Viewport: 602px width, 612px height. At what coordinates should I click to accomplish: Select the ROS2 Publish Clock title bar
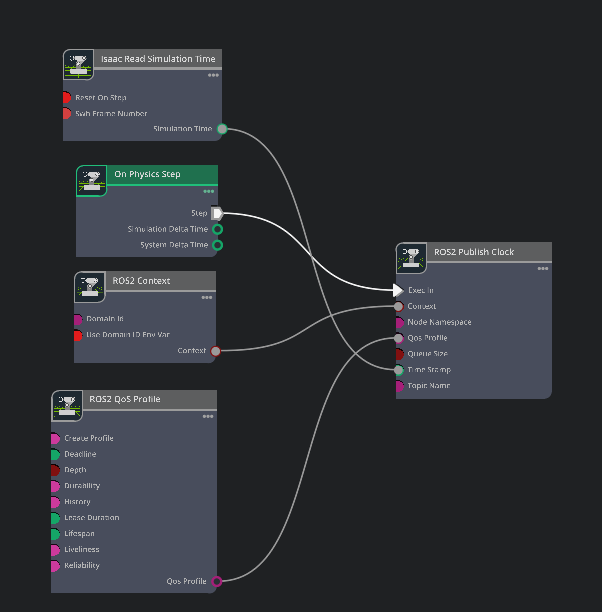coord(489,252)
